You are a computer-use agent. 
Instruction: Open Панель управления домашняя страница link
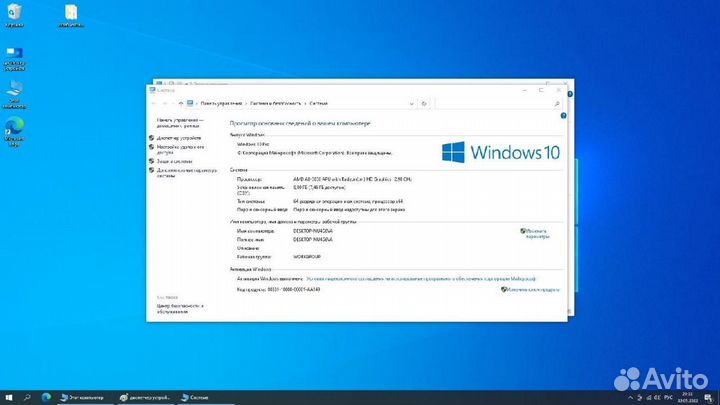tap(180, 123)
